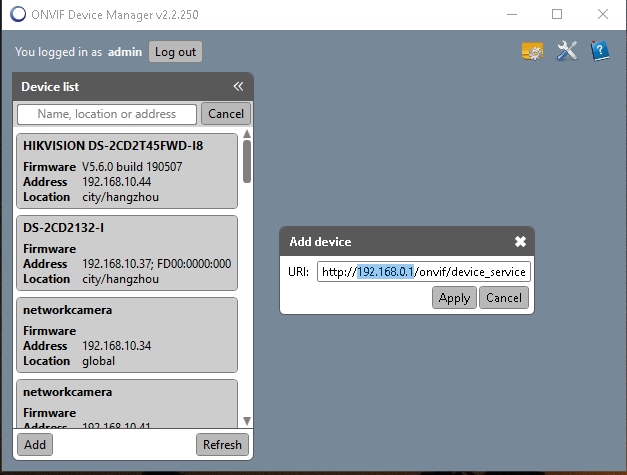Image resolution: width=627 pixels, height=475 pixels.
Task: Minimize the ONVIF Device Manager window
Action: pos(512,14)
